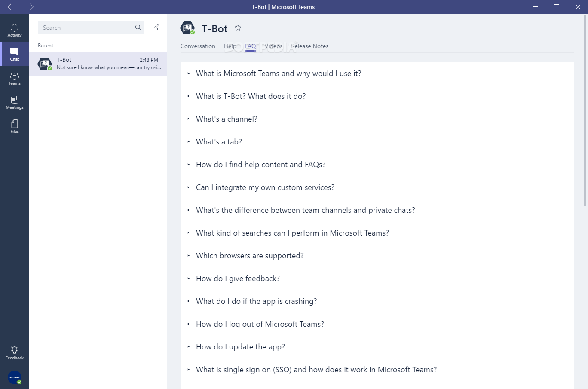Open 'What is Microsoft Teams and why would I use it?'
This screenshot has width=588, height=389.
click(279, 74)
